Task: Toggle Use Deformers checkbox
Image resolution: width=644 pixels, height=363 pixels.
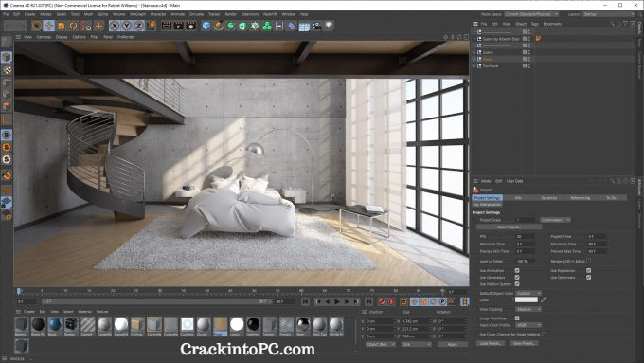Action: [x=588, y=278]
